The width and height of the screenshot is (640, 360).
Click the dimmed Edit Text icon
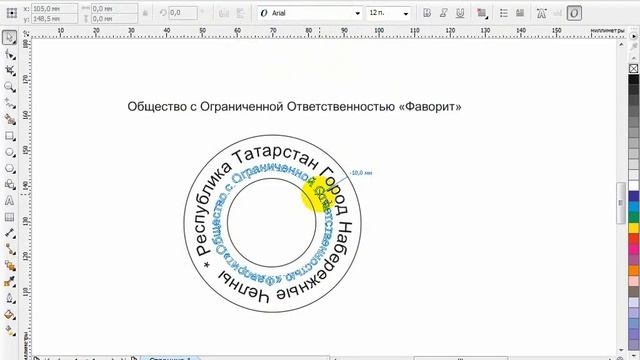point(557,13)
